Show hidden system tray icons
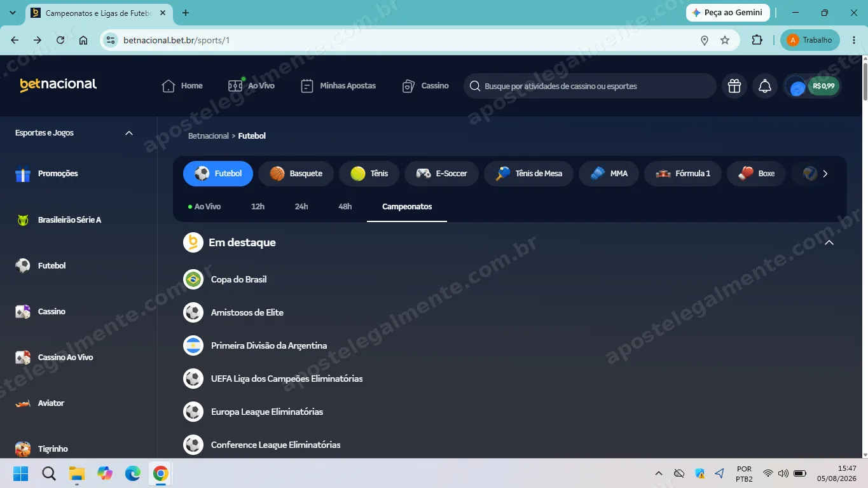This screenshot has height=488, width=868. pos(659,473)
